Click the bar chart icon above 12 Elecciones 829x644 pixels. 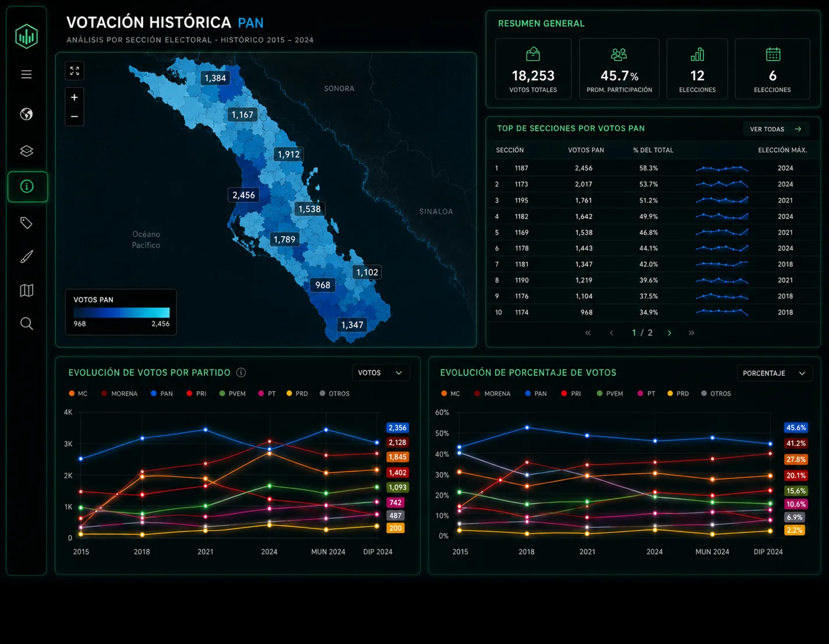coord(697,54)
